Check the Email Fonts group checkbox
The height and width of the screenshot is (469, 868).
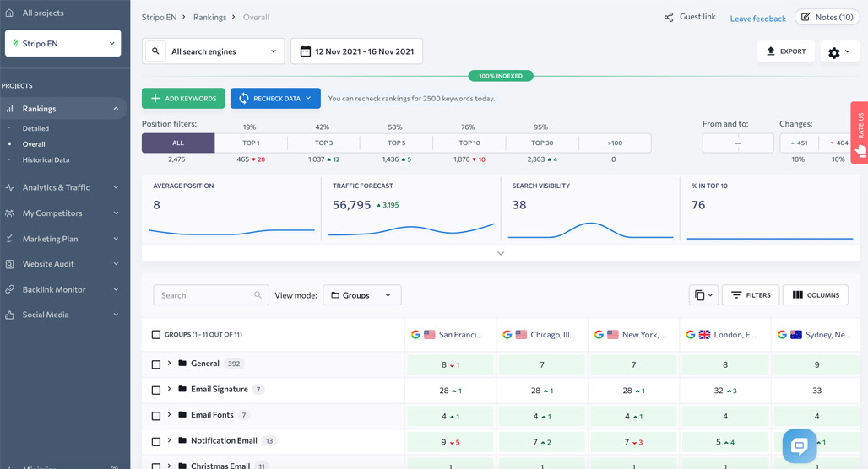(156, 416)
